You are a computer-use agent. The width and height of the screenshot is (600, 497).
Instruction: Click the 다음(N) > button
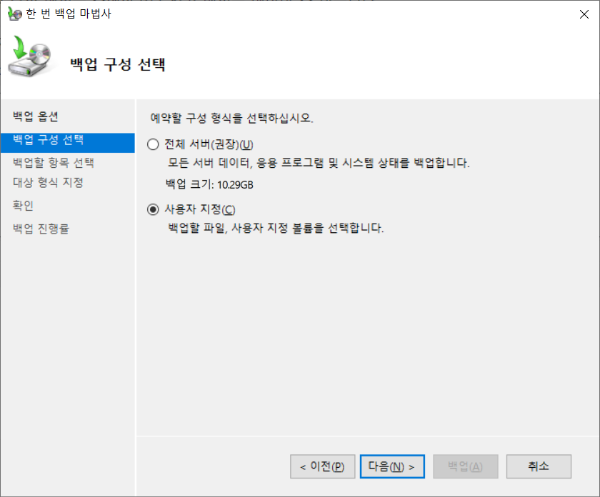click(392, 466)
